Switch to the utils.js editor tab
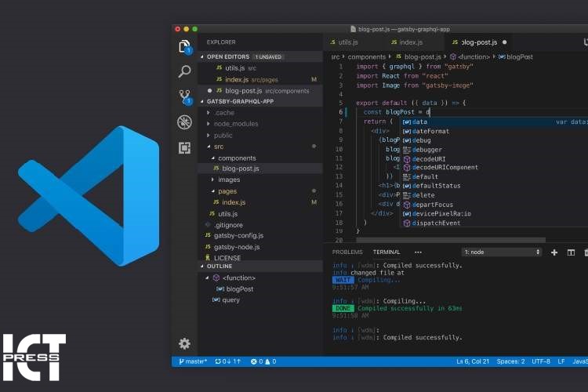This screenshot has width=588, height=392. coord(344,42)
